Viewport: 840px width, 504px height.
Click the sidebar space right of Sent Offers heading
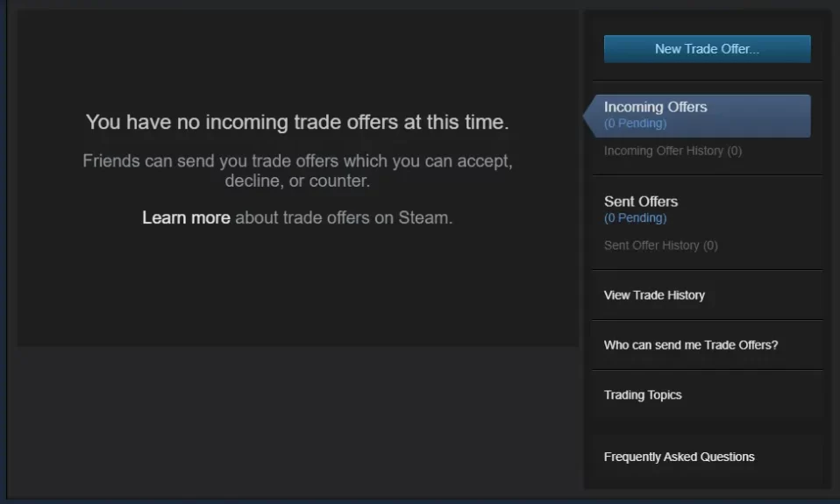[750, 202]
